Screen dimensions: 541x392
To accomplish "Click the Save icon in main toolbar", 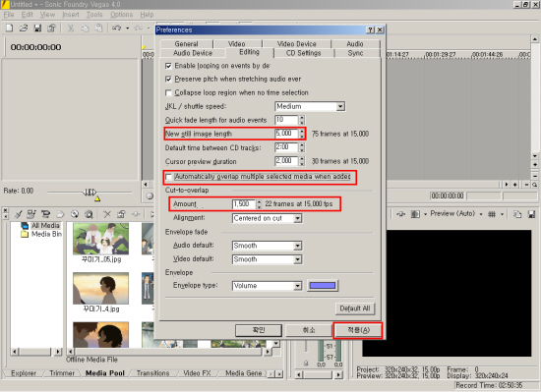I will pyautogui.click(x=37, y=28).
